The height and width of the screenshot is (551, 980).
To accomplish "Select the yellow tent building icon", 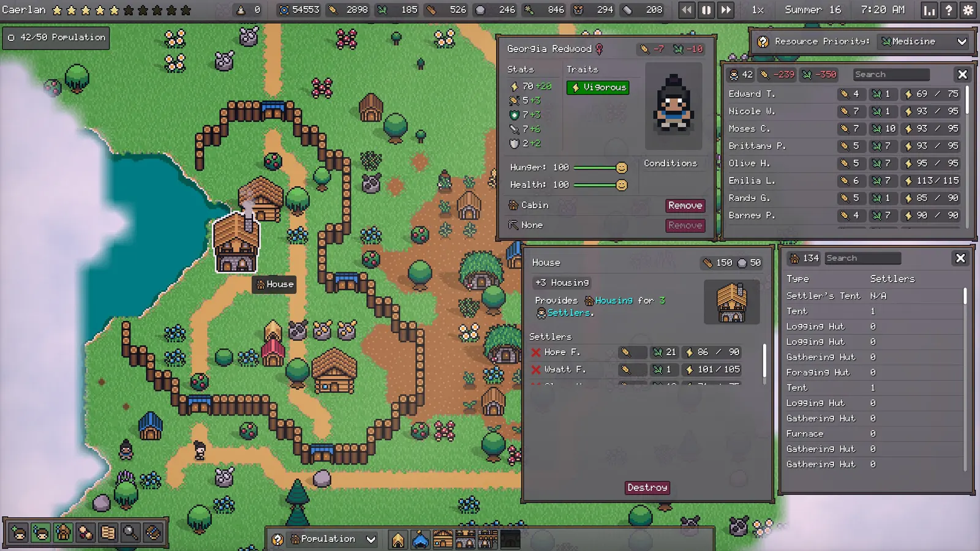I will point(398,539).
